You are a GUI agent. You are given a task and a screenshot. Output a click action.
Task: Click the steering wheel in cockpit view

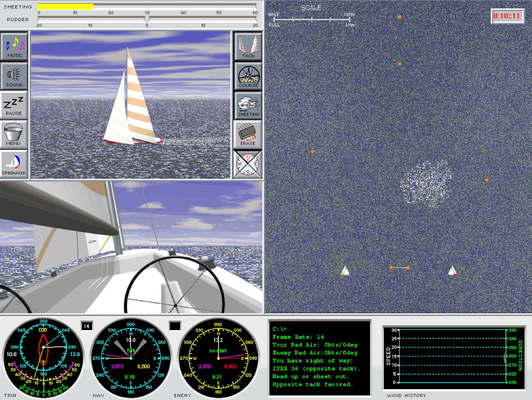[175, 285]
